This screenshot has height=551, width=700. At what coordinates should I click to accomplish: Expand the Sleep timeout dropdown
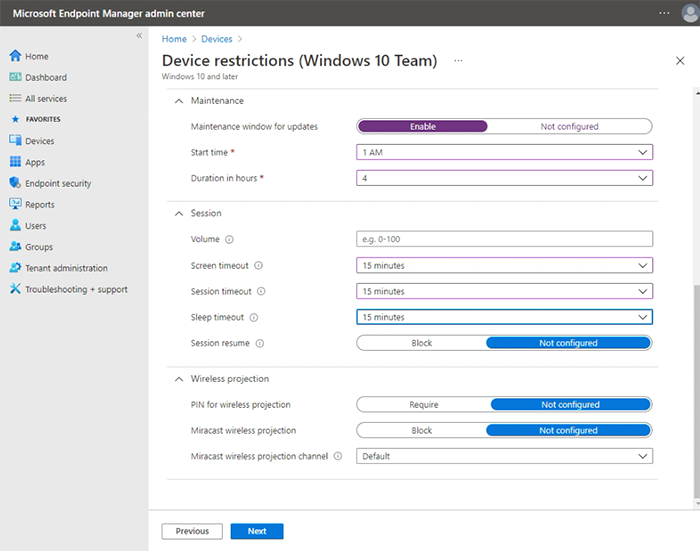point(504,317)
